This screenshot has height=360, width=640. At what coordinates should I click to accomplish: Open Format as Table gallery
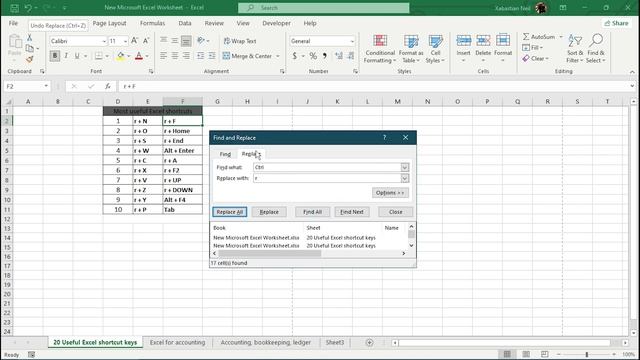pos(411,49)
